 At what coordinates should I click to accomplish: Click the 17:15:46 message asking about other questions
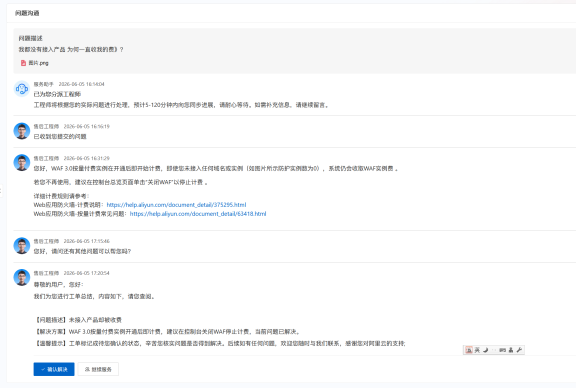82,251
